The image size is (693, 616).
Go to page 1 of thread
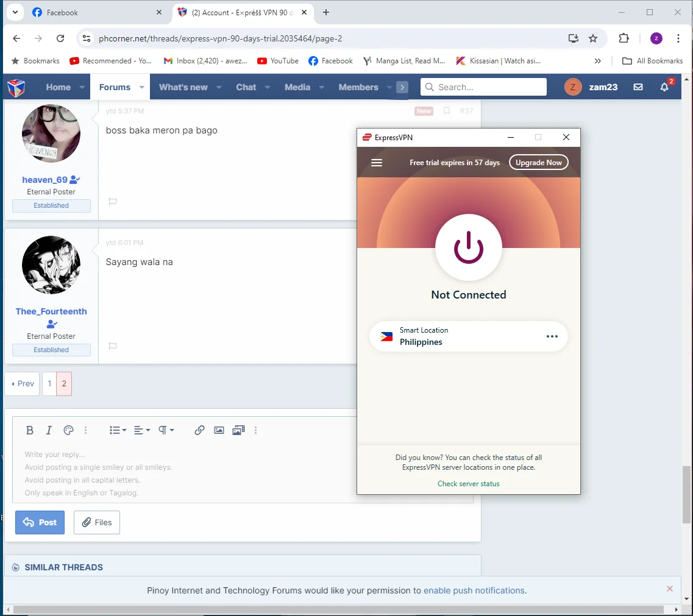(x=49, y=384)
